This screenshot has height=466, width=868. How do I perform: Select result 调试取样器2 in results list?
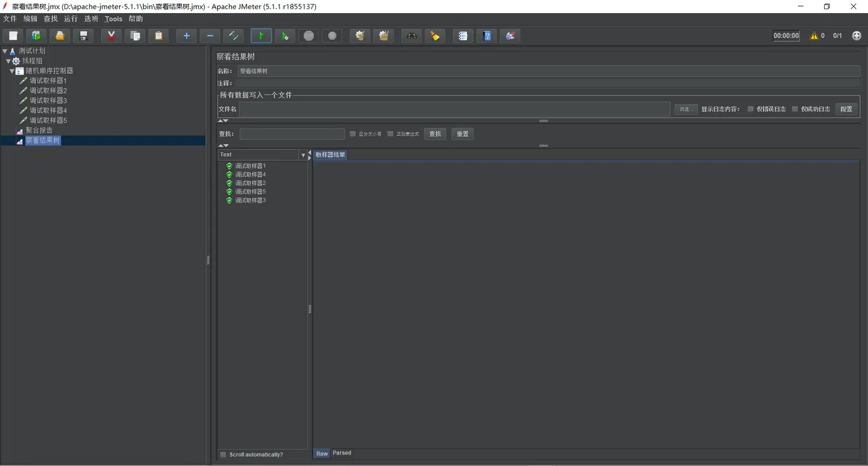250,183
